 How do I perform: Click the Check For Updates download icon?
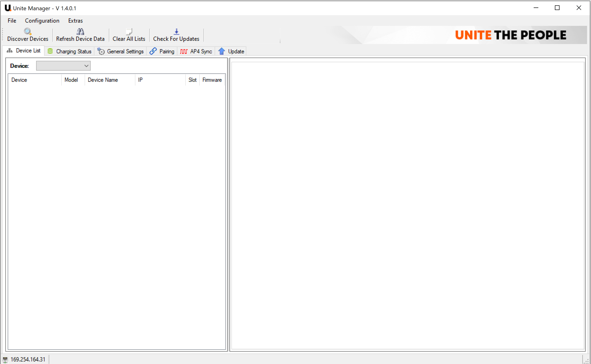tap(176, 31)
